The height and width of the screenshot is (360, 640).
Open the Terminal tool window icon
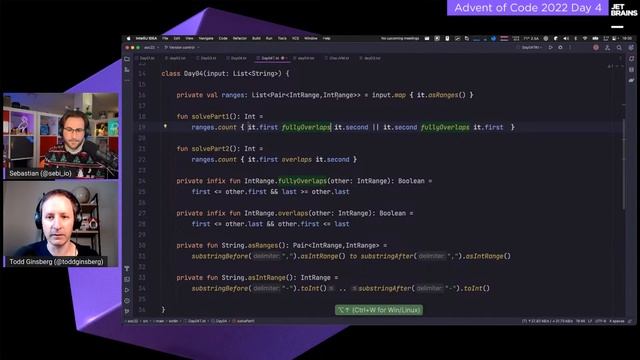pos(127,280)
